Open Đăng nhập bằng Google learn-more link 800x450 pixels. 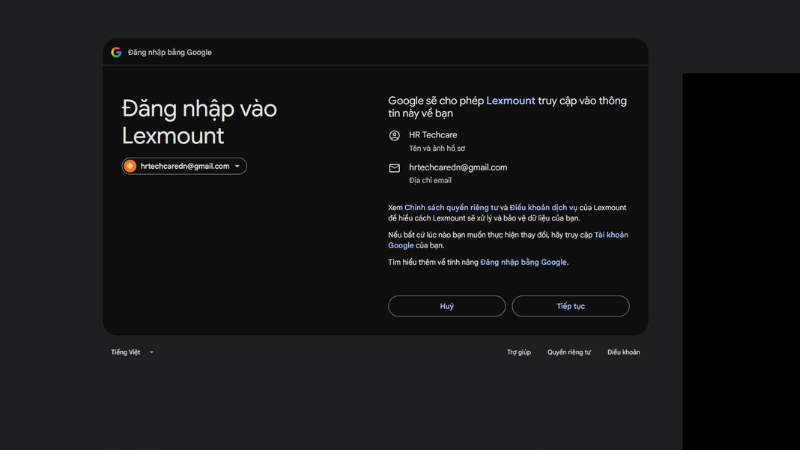(523, 262)
